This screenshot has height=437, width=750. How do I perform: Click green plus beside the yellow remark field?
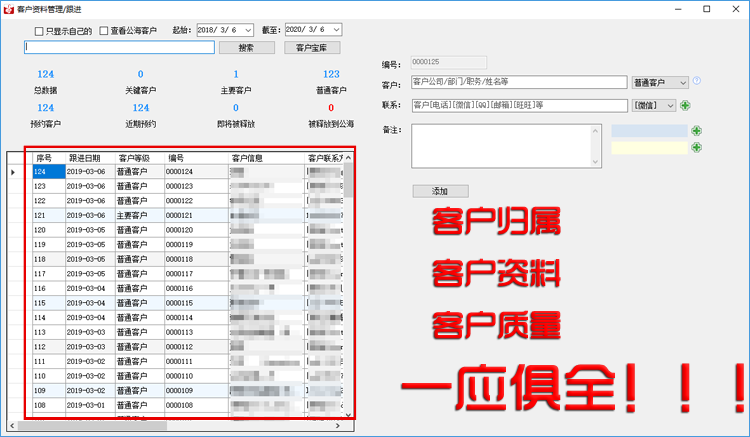[x=696, y=148]
